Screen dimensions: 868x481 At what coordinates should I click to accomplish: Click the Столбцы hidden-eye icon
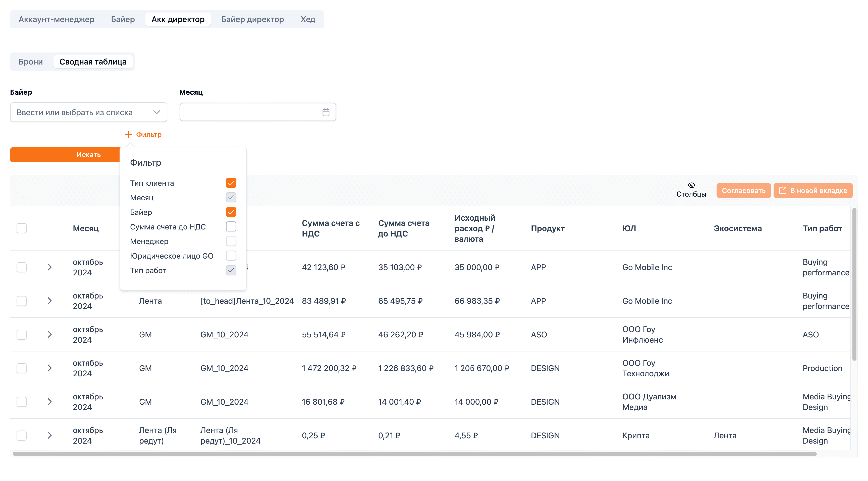pyautogui.click(x=691, y=185)
